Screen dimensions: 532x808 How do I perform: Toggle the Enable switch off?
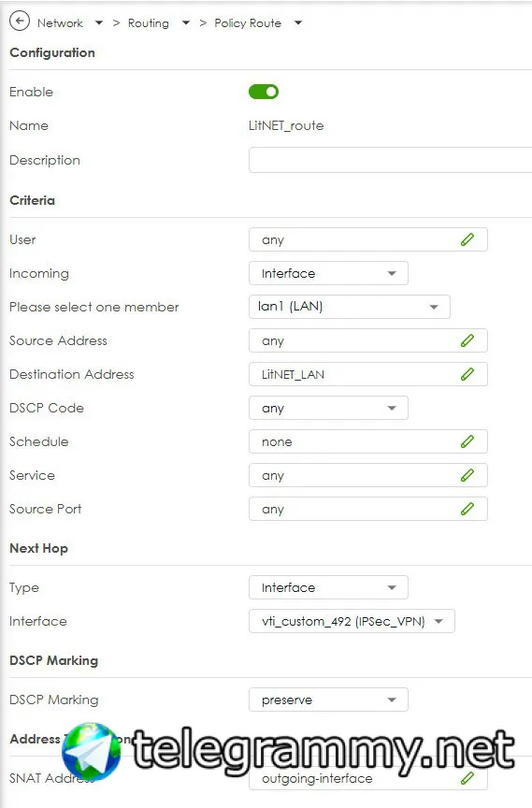pos(264,92)
